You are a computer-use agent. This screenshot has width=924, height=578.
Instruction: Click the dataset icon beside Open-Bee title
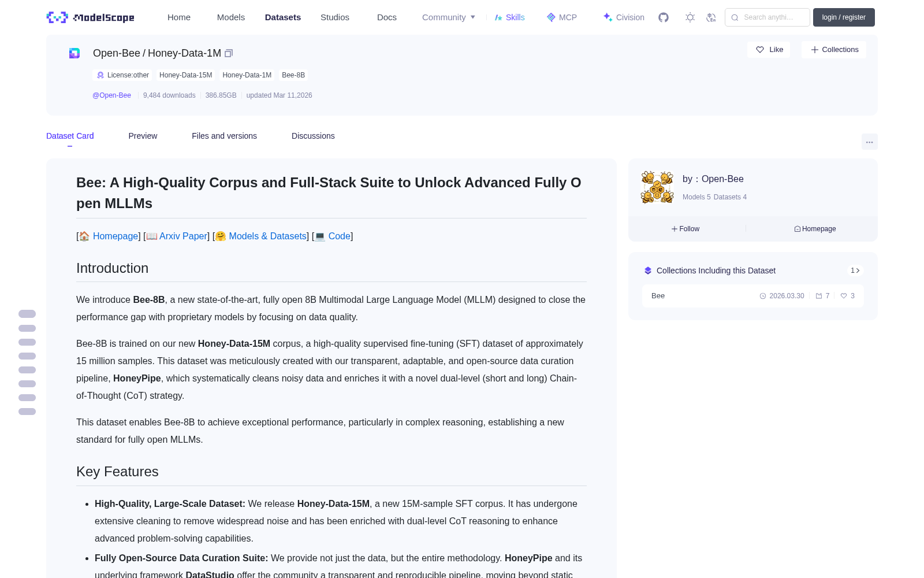coord(74,53)
